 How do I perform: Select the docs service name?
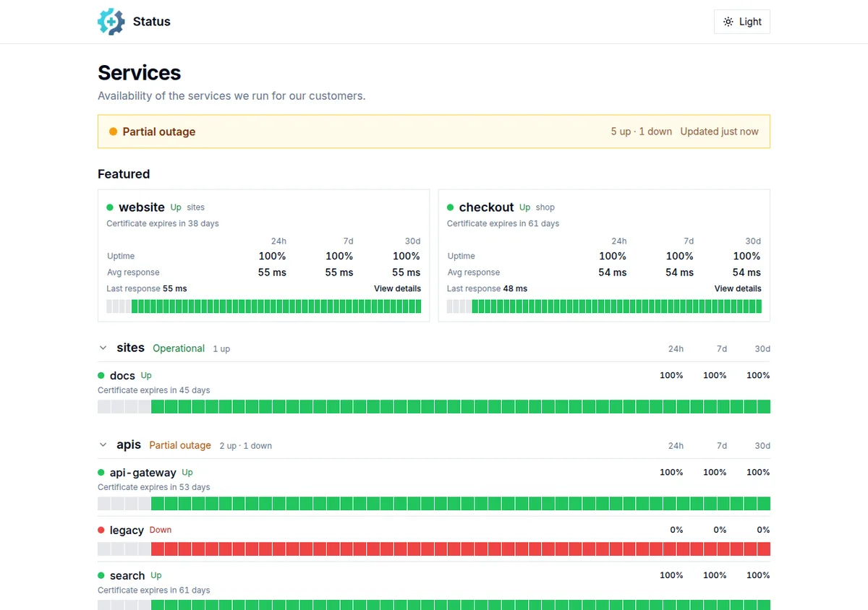pyautogui.click(x=122, y=376)
